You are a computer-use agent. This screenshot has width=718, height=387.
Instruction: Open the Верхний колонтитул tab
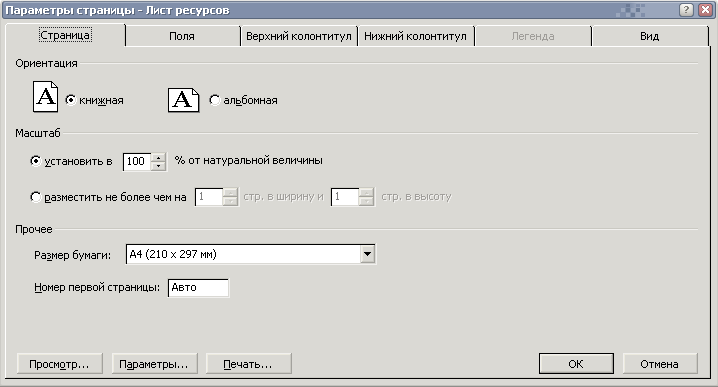click(299, 36)
